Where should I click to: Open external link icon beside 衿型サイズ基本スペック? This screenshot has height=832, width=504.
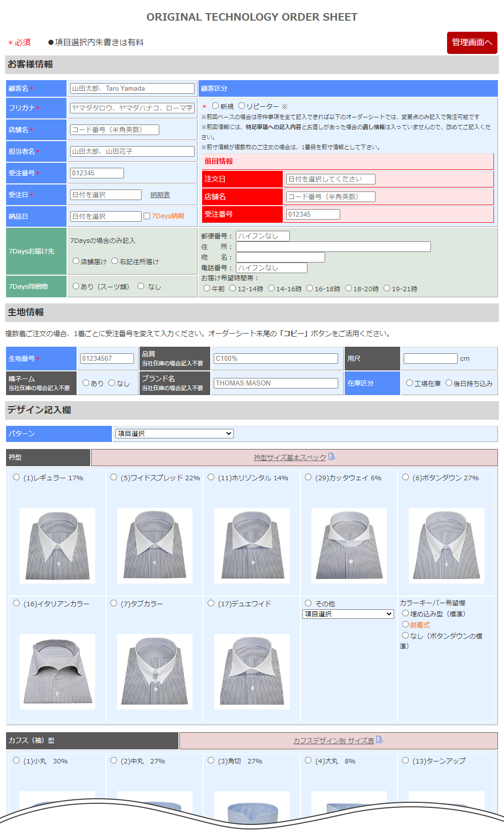pos(332,457)
